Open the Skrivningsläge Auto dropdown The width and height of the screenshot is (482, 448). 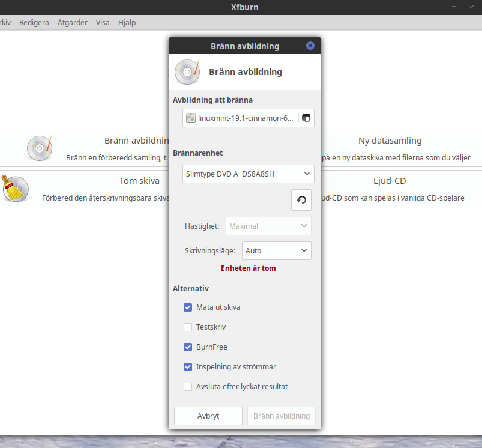click(x=276, y=251)
